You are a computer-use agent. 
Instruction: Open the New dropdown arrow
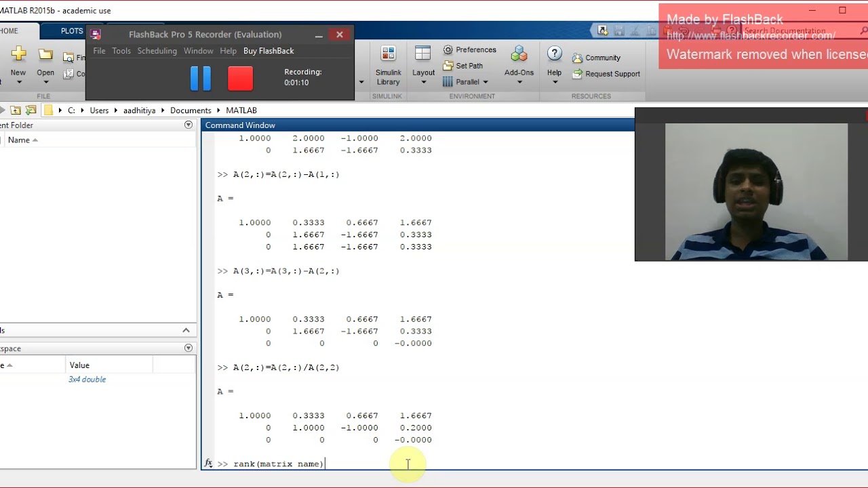tap(18, 82)
